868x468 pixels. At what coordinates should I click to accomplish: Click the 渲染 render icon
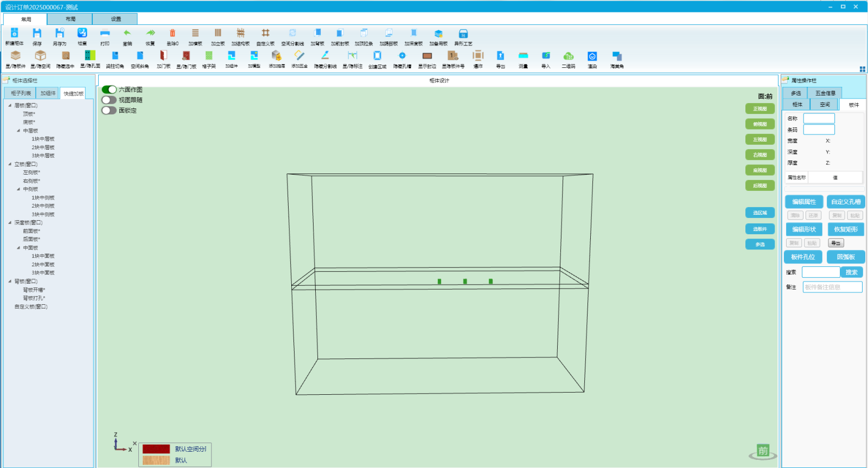coord(592,56)
